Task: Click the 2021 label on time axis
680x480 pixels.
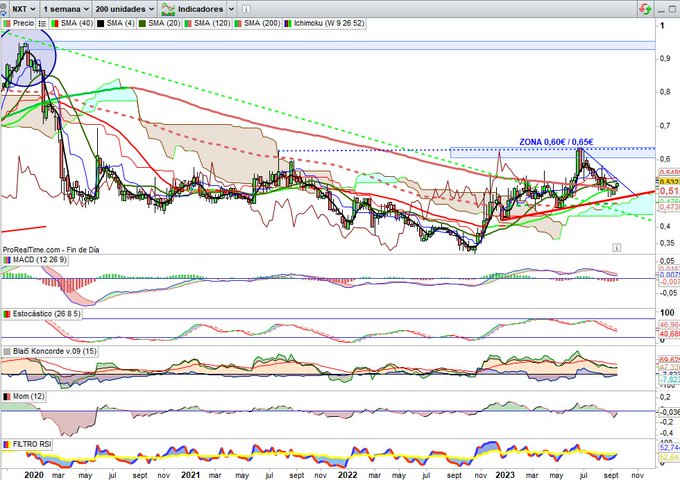Action: pyautogui.click(x=190, y=475)
